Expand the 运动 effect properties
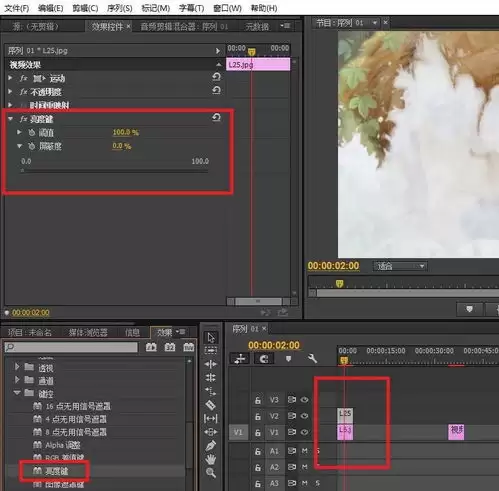 [x=10, y=78]
